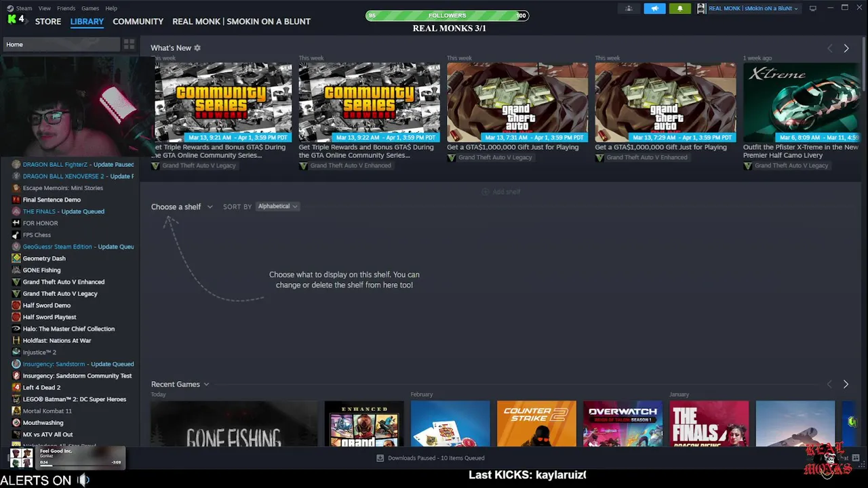Show previous What's New items arrow
868x488 pixels.
[829, 48]
